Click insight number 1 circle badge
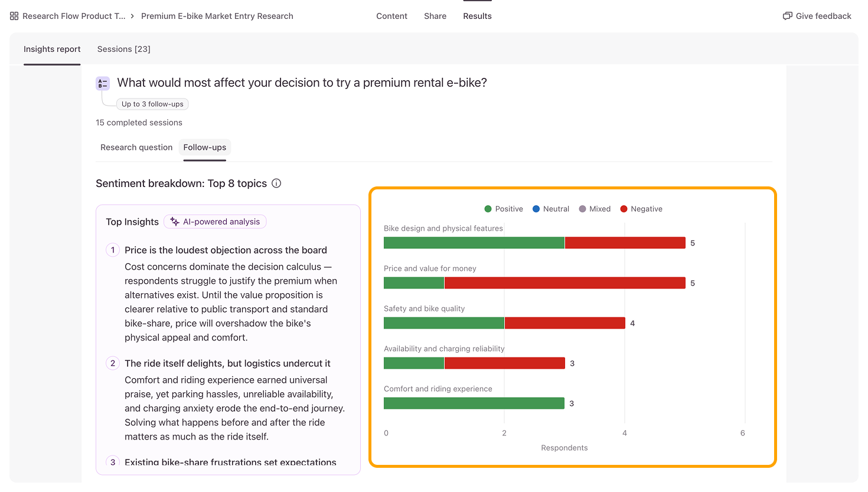Screen dimensions: 868x492 click(113, 250)
